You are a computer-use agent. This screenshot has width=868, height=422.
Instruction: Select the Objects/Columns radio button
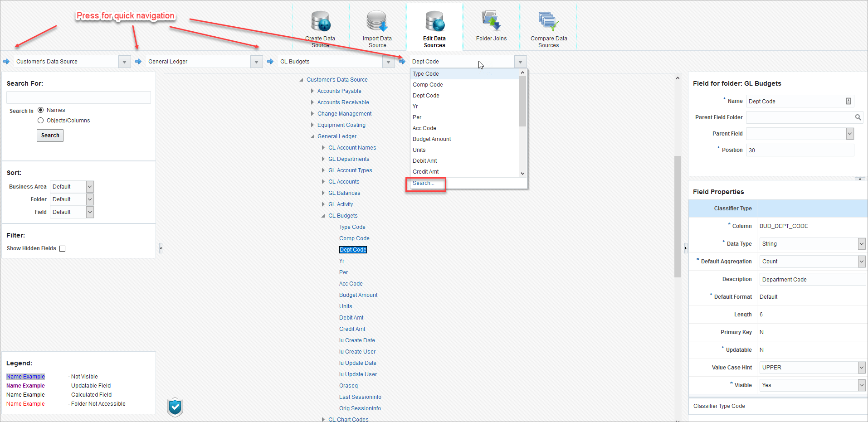[x=41, y=120]
